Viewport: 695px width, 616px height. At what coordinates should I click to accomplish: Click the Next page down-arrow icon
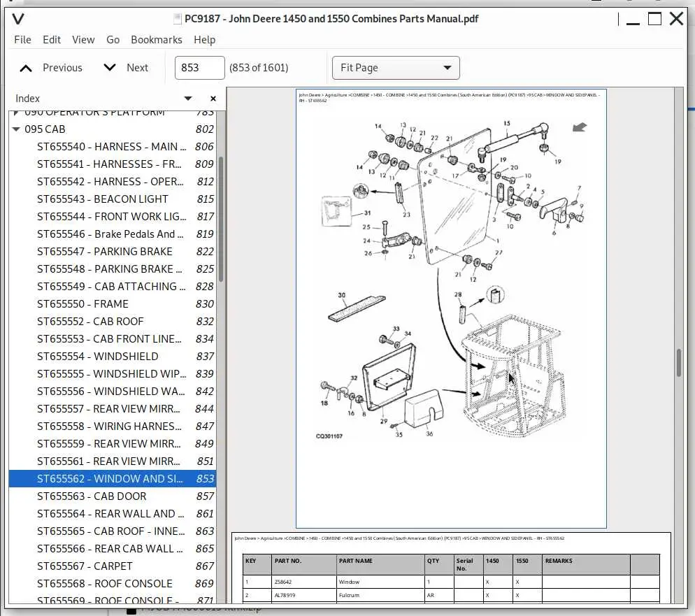click(x=110, y=67)
